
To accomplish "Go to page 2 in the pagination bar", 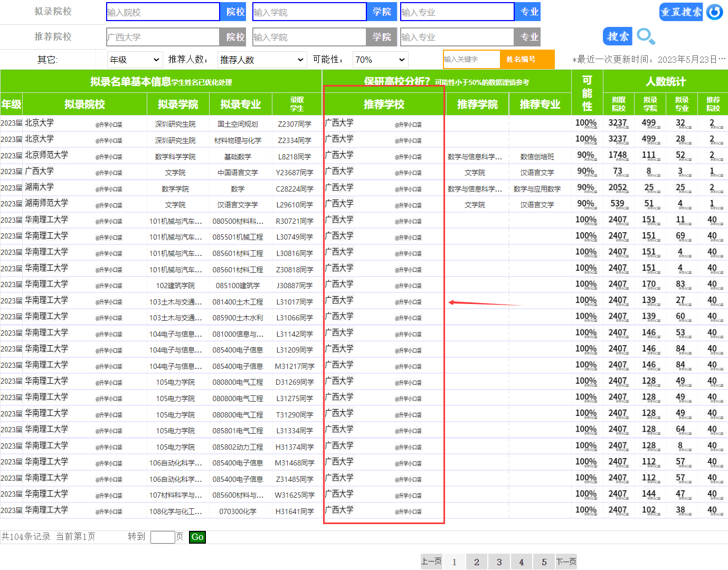I will click(477, 561).
